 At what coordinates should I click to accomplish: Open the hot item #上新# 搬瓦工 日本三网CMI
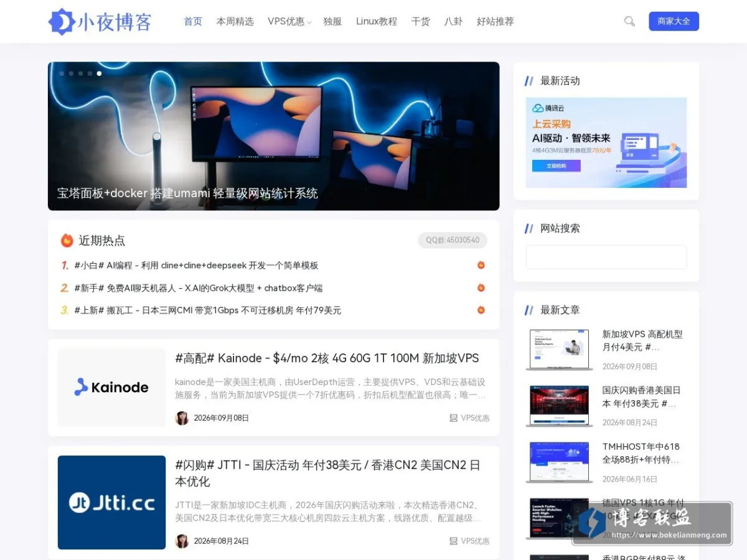tap(207, 310)
